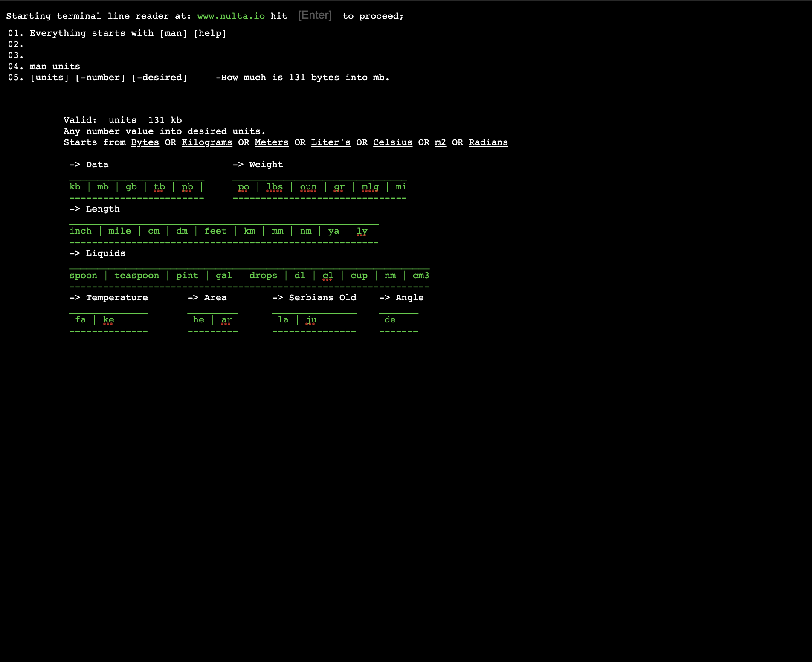Click the 'gb' data unit
812x662 pixels.
point(131,187)
